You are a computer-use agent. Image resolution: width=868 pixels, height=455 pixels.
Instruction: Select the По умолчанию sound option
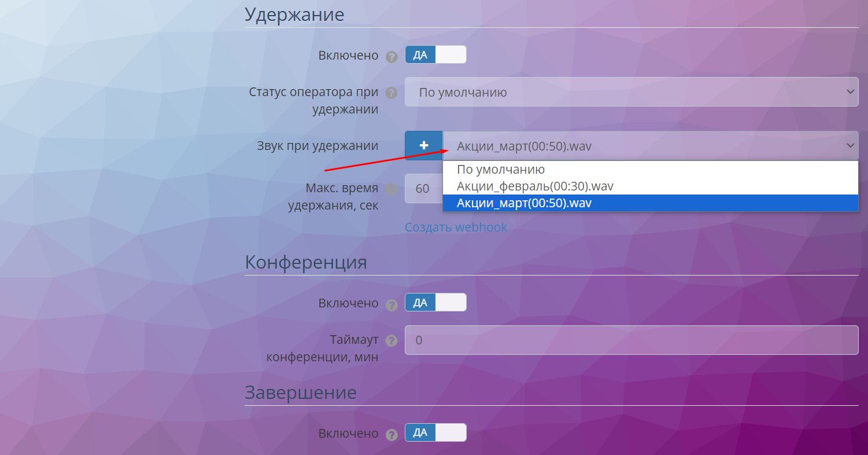[650, 170]
